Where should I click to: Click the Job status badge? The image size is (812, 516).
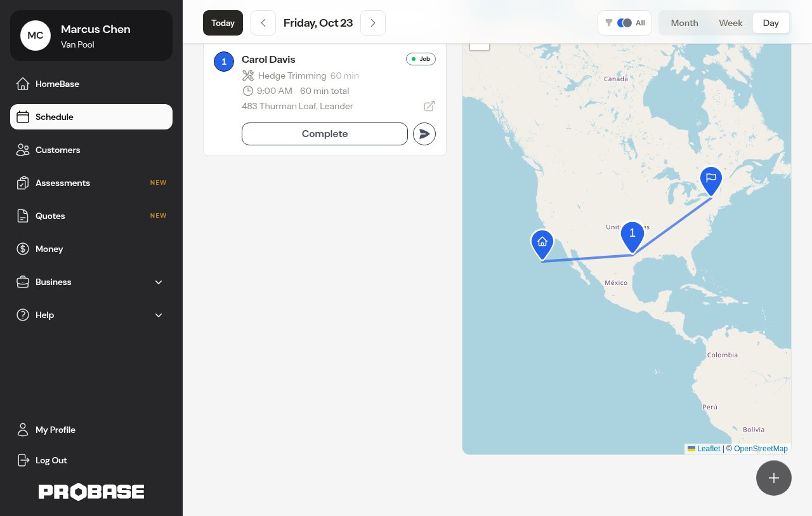pos(421,59)
